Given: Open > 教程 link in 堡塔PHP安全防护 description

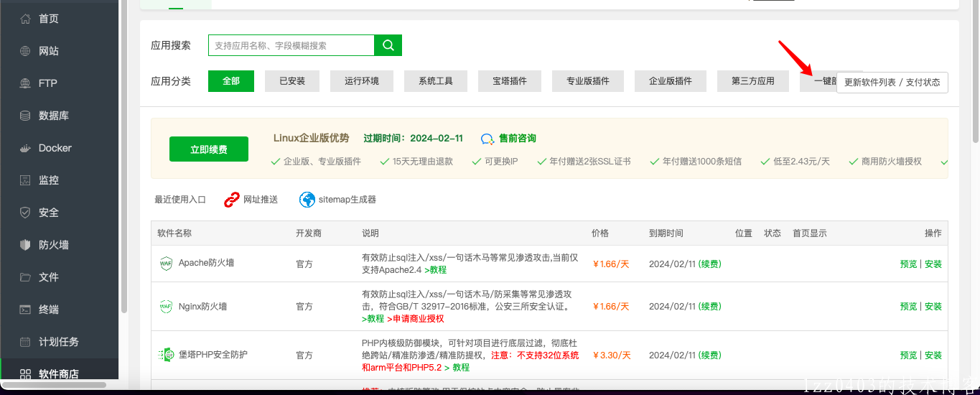Looking at the screenshot, I should (457, 367).
